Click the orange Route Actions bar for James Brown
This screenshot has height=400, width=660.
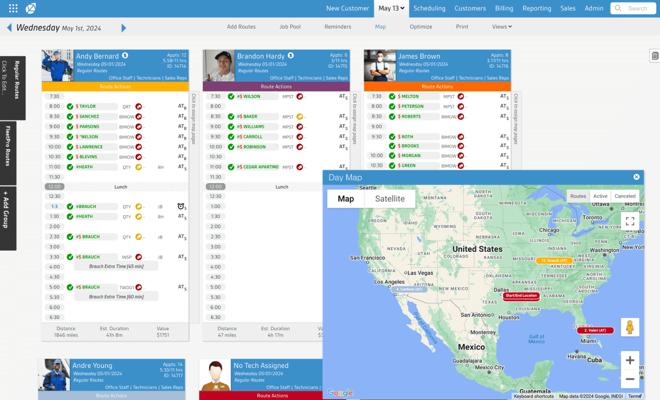[437, 86]
